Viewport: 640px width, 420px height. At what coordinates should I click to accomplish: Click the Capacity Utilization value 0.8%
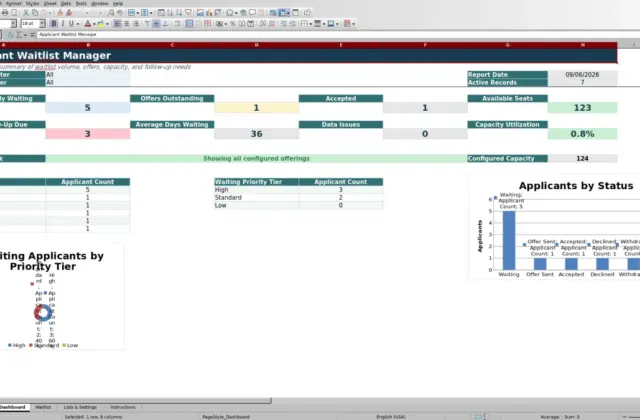[582, 134]
